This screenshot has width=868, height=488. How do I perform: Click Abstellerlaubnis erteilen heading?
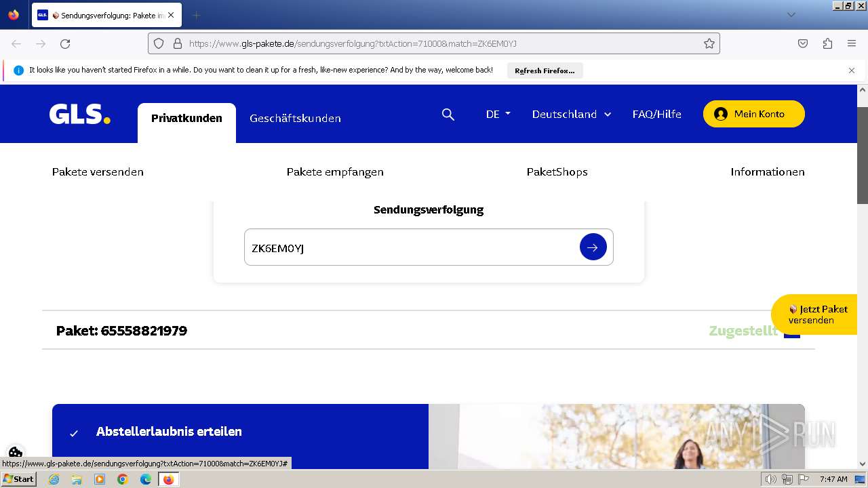169,432
